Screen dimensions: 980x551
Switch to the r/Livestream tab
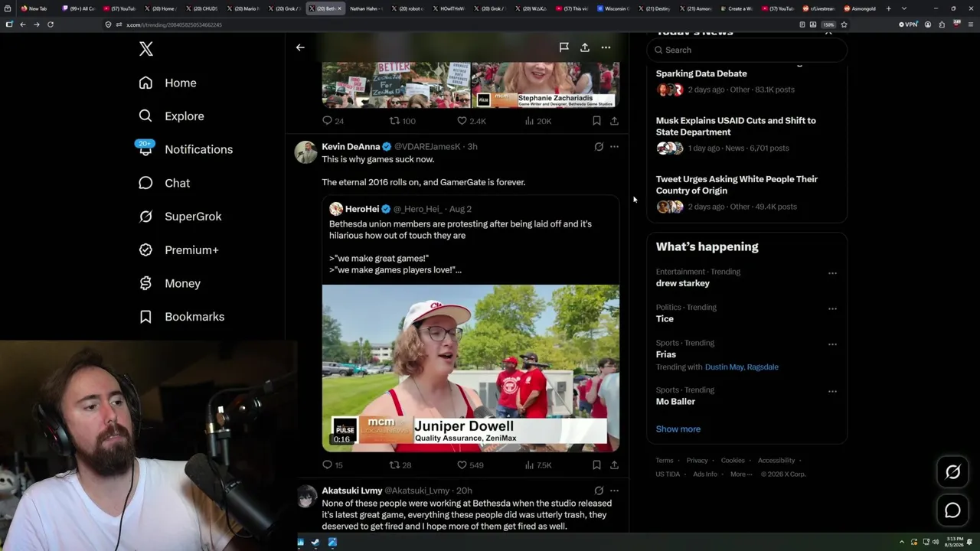[x=818, y=8]
